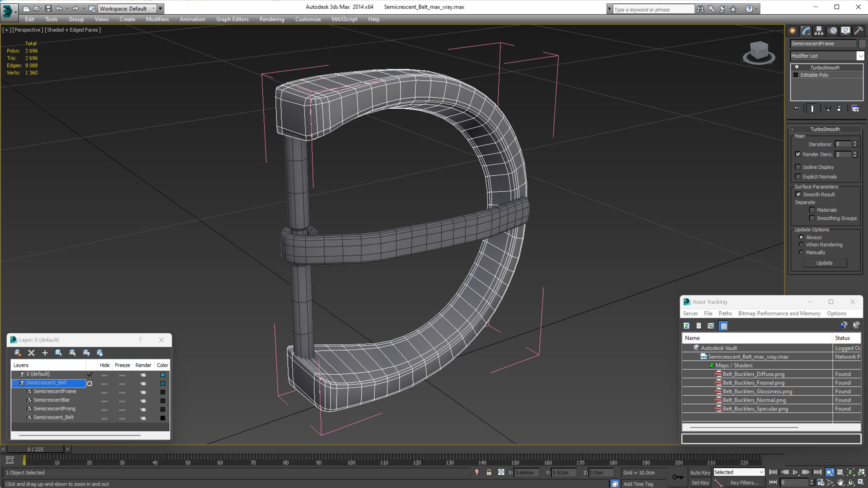Click the Shaded + Edged Faces viewport label

(x=73, y=29)
